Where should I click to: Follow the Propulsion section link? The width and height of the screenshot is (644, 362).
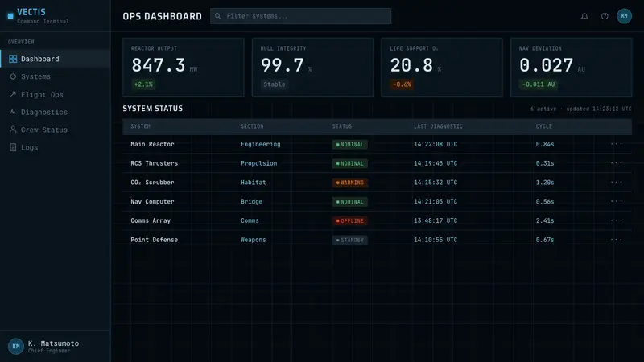pos(258,163)
